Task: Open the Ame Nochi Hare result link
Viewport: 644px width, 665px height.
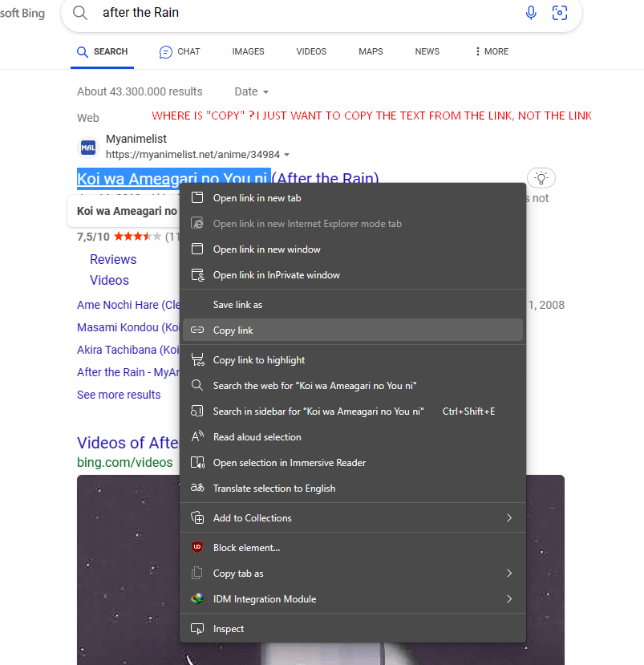Action: (x=128, y=305)
